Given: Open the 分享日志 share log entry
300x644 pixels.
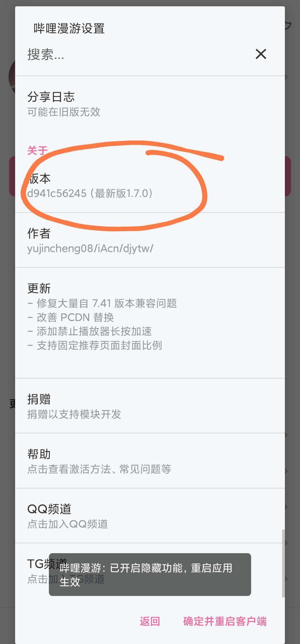Looking at the screenshot, I should pos(150,104).
